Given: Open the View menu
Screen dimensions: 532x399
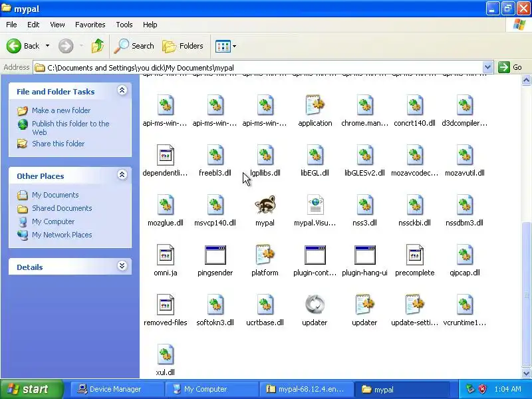Looking at the screenshot, I should (x=57, y=25).
